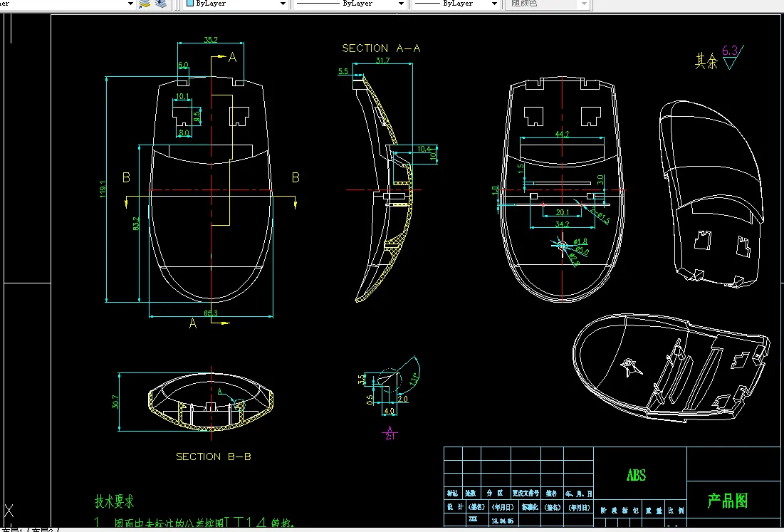Select the 13.7° angle dimension
784x532 pixels.
414,379
